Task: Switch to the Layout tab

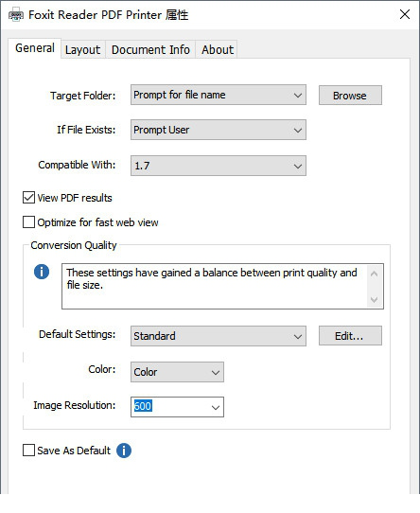Action: (82, 50)
